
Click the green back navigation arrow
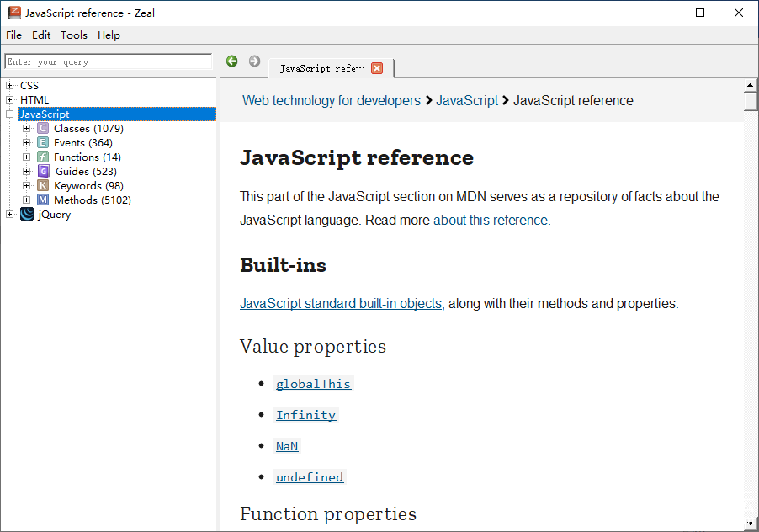(x=232, y=61)
